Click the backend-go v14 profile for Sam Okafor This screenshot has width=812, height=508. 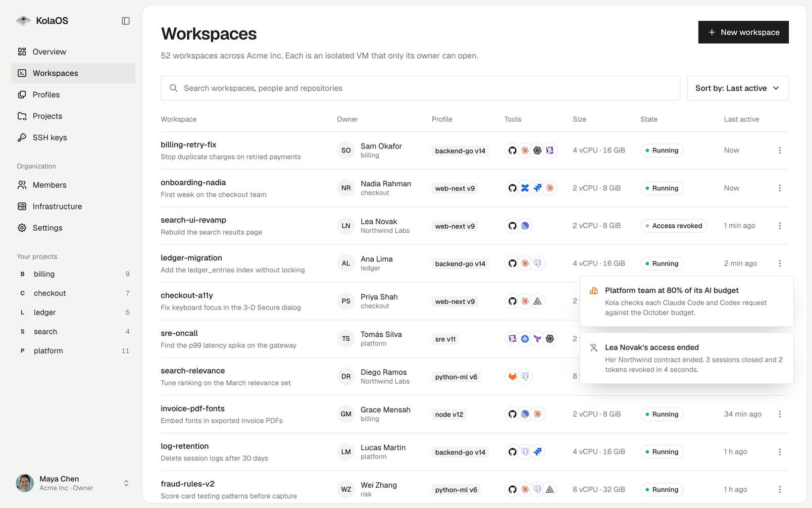coord(460,151)
